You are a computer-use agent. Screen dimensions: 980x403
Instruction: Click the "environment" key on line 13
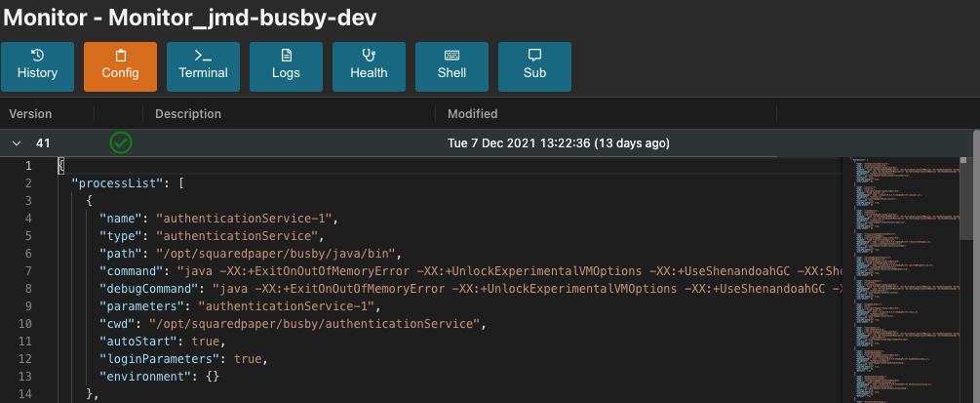click(145, 376)
